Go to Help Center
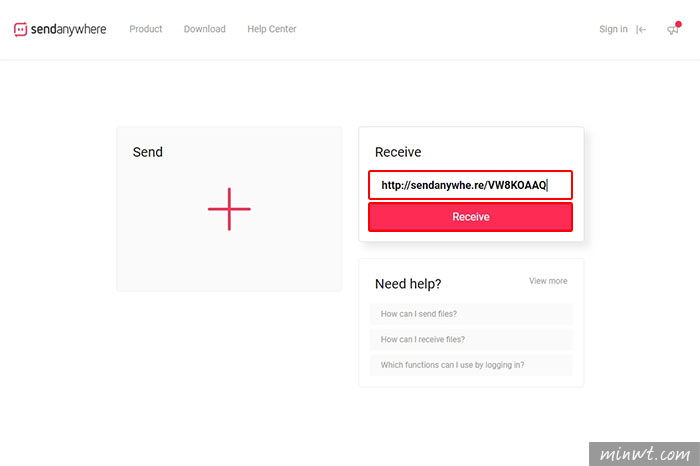Viewport: 700px width, 466px height. tap(271, 29)
